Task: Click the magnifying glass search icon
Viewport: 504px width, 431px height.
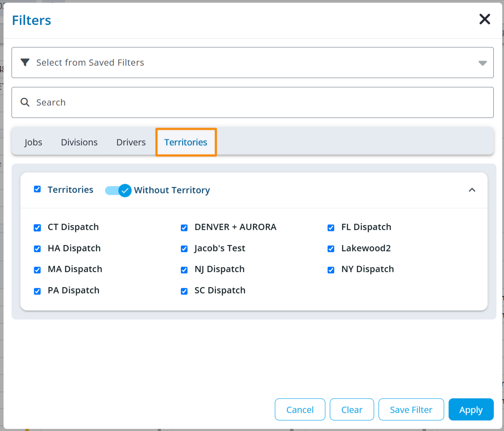Action: coord(25,102)
